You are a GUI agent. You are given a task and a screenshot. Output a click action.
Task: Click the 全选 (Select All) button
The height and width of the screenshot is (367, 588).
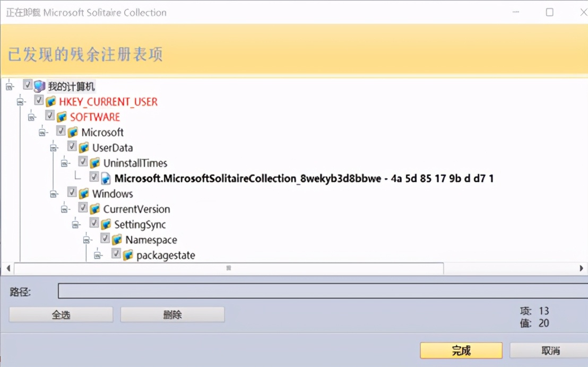tap(61, 314)
